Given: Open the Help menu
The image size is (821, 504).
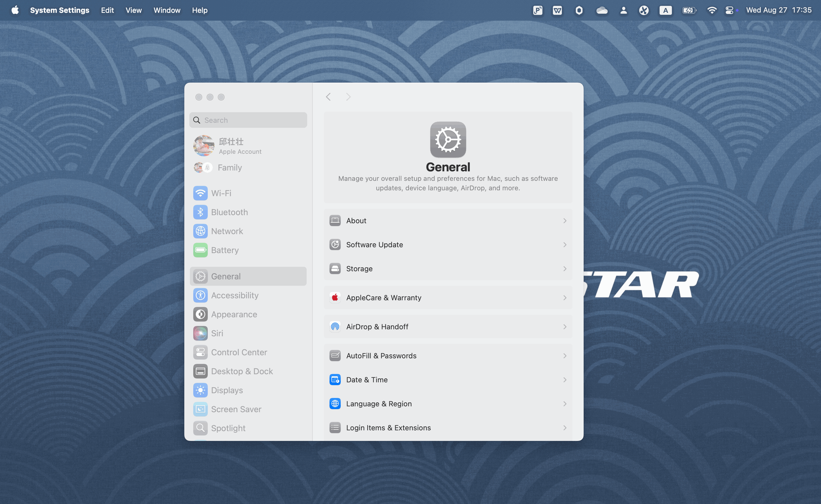Looking at the screenshot, I should click(200, 10).
